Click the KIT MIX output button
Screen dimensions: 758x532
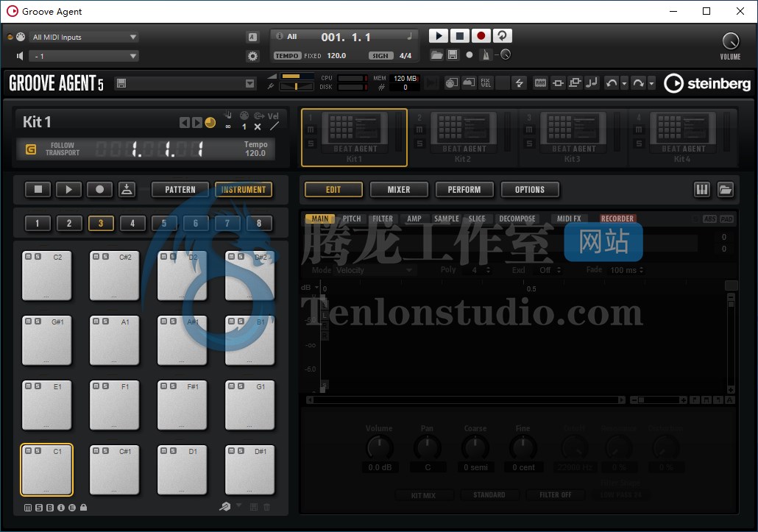[x=423, y=495]
